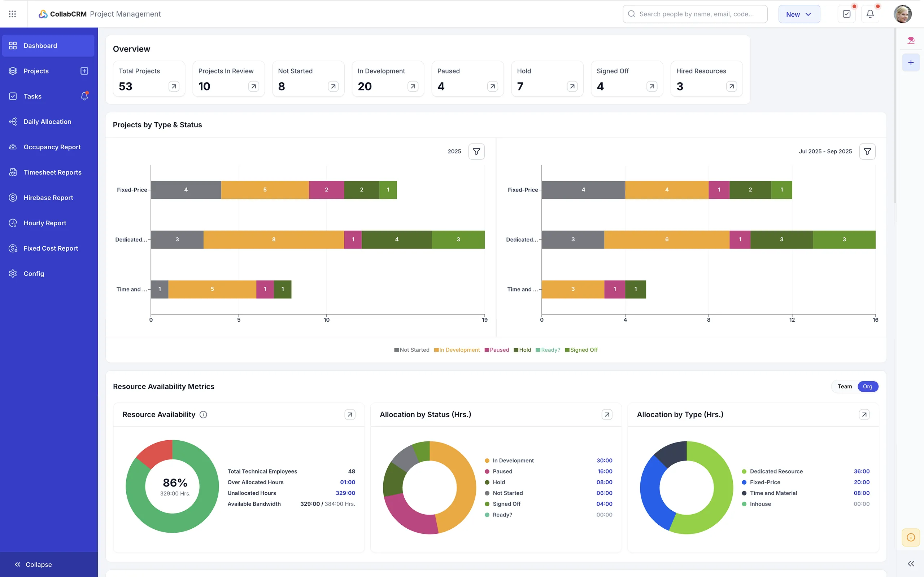This screenshot has width=924, height=577.
Task: Select the Fixed Cost Report icon
Action: pos(13,248)
